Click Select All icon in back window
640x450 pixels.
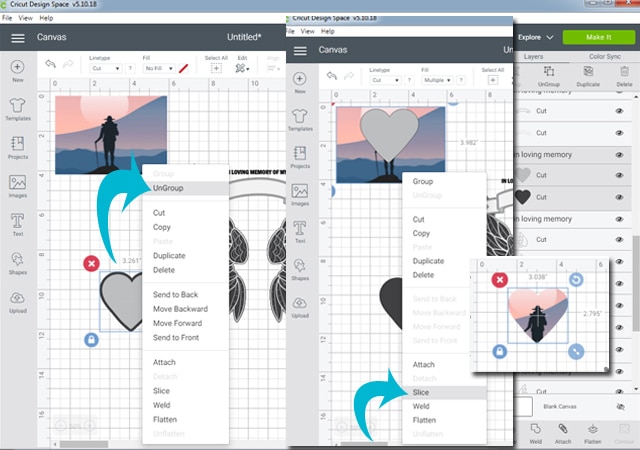click(x=216, y=68)
